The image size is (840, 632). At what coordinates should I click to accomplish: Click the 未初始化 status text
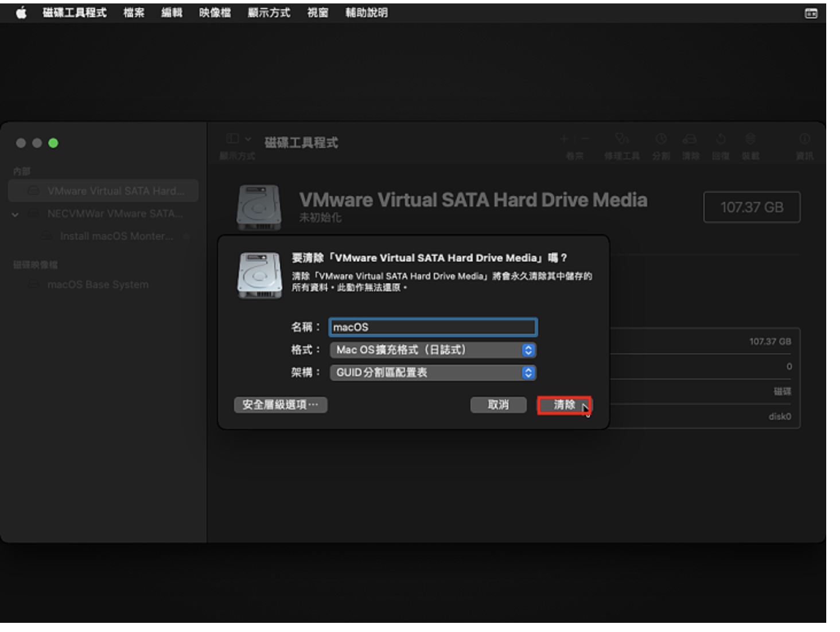[320, 218]
